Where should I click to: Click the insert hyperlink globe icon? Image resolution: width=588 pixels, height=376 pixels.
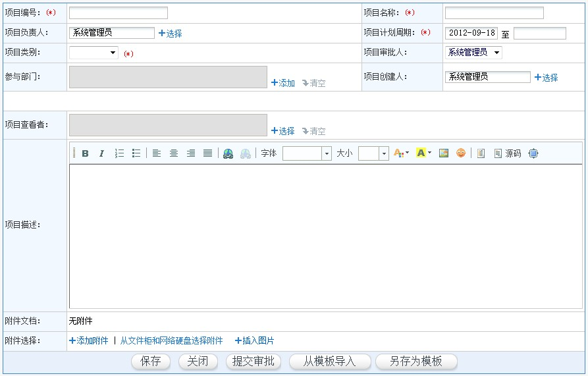pos(228,153)
